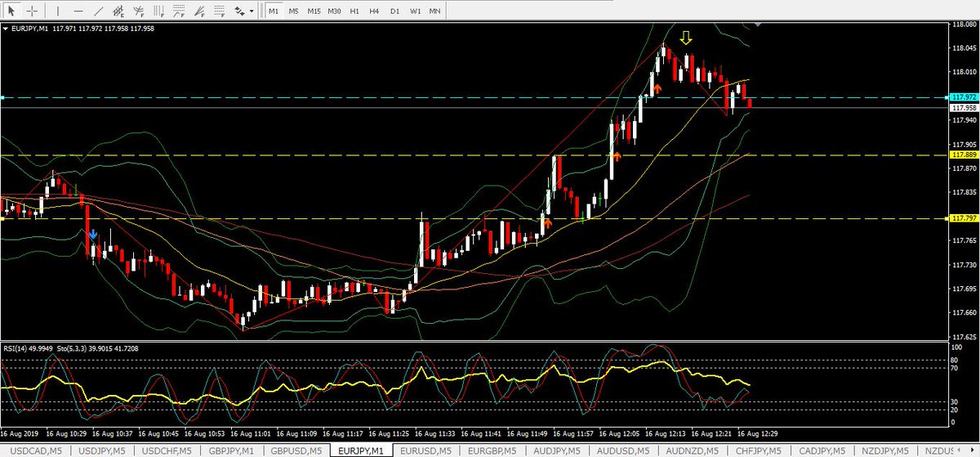The image size is (980, 457).
Task: Expand the EURJPY,M1 chart title triangle
Action: pyautogui.click(x=7, y=29)
